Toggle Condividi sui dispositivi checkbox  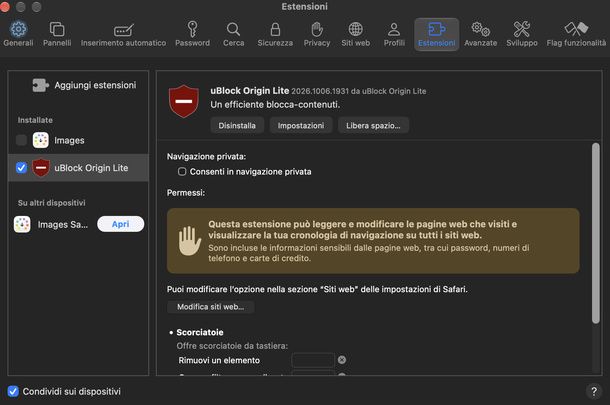(x=13, y=391)
